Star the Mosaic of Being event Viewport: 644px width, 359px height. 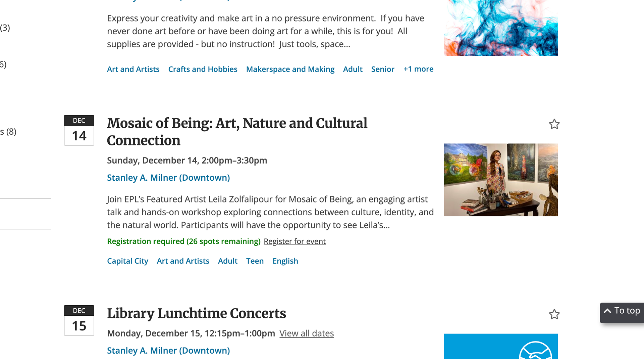554,124
